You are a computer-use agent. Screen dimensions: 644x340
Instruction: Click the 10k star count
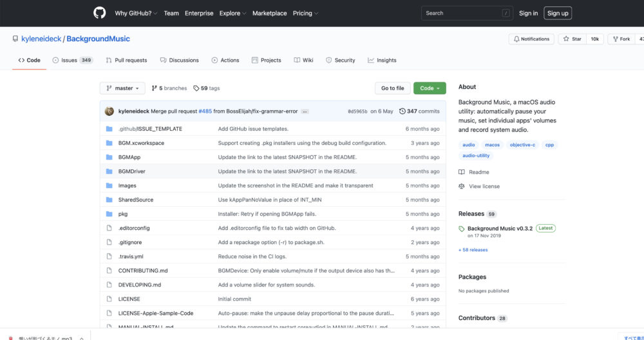click(594, 39)
